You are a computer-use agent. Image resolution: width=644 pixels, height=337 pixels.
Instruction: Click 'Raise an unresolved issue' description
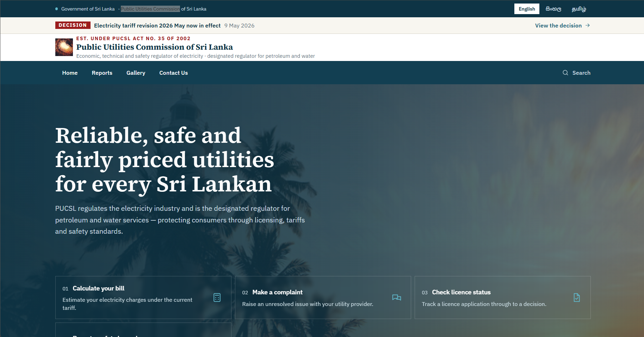click(308, 304)
